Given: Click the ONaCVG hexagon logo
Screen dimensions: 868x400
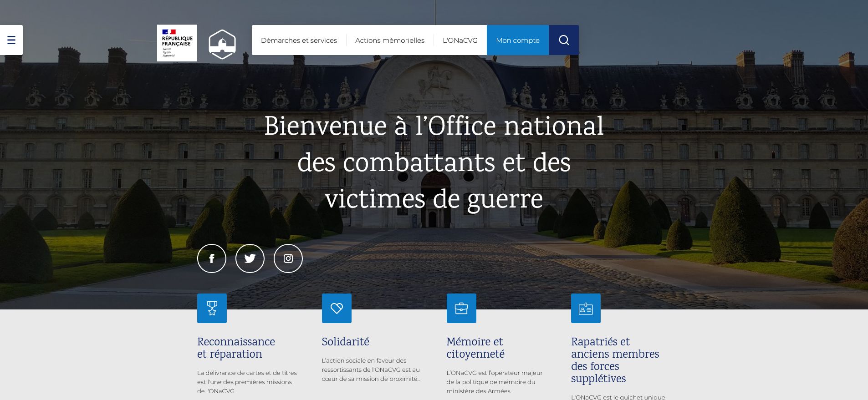Looking at the screenshot, I should (x=222, y=44).
